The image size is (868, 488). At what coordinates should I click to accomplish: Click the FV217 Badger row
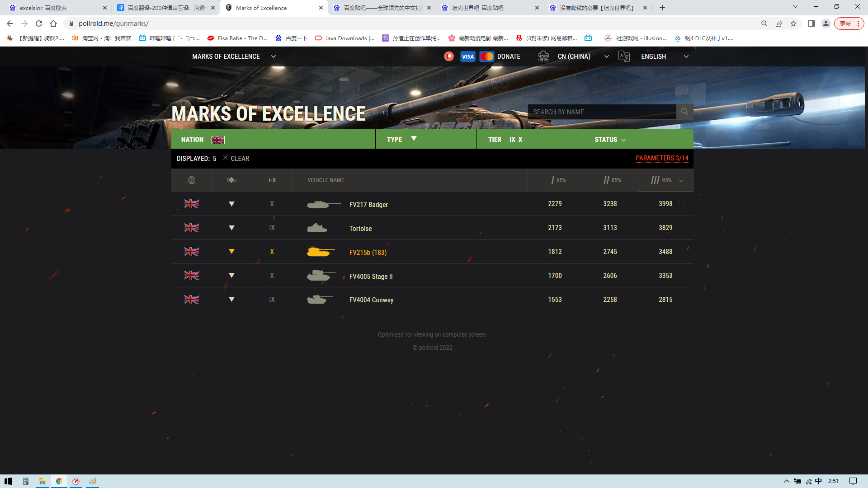[x=432, y=204]
